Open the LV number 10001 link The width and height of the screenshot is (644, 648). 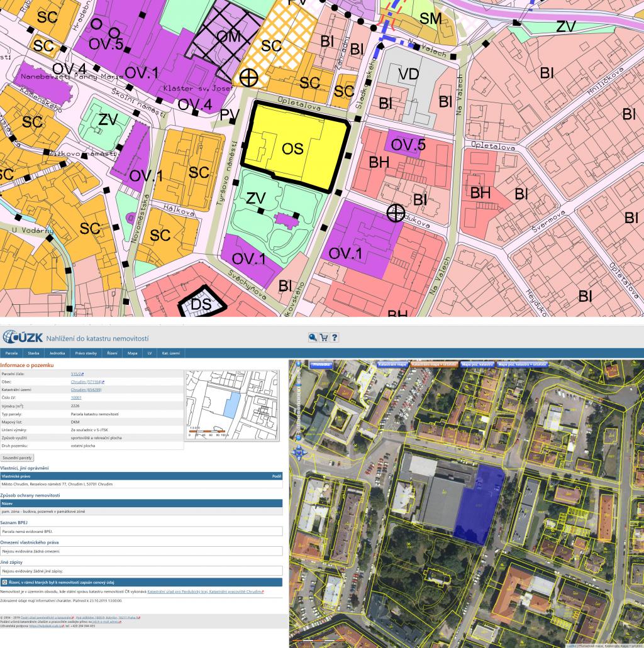(x=76, y=398)
